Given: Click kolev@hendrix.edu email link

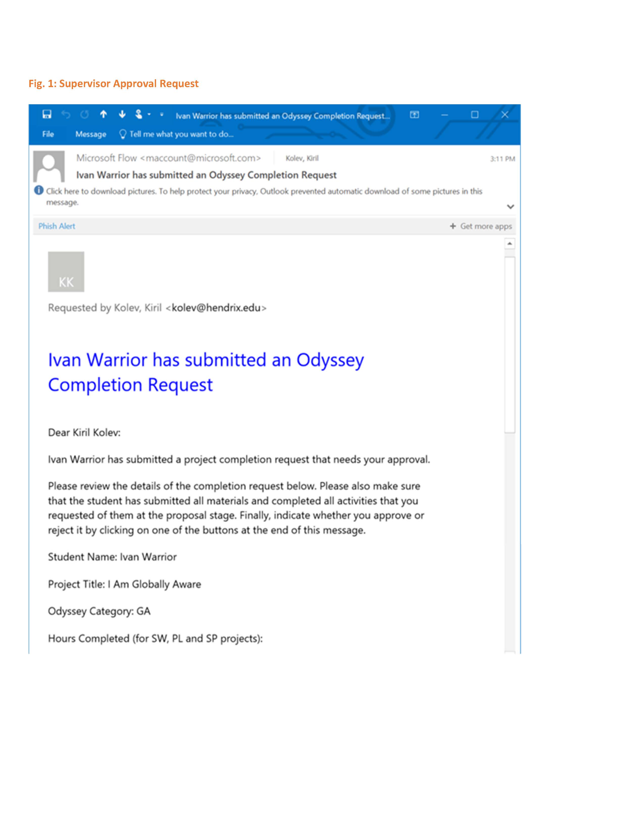Looking at the screenshot, I should click(216, 308).
